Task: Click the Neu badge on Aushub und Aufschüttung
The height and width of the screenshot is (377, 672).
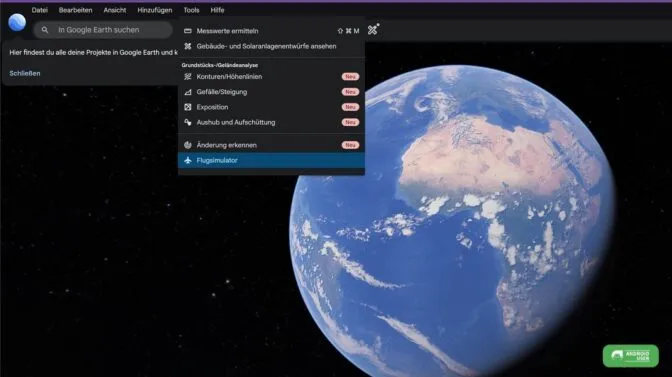Action: point(350,122)
